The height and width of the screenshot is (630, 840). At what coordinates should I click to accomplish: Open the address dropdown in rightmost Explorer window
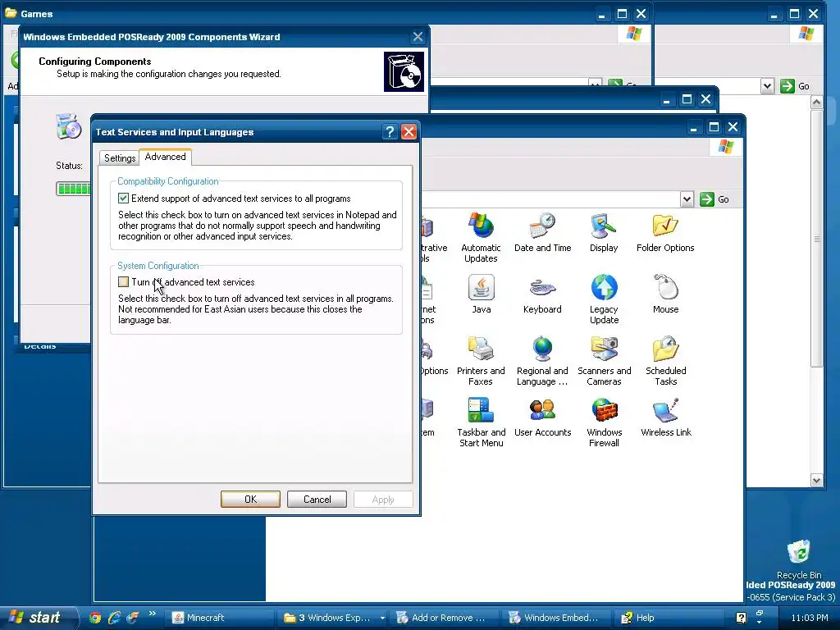tap(767, 86)
